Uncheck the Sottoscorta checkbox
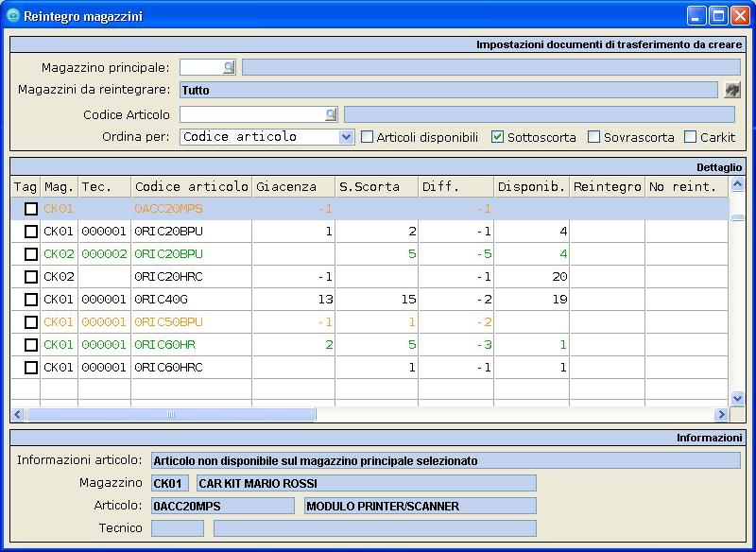The width and height of the screenshot is (756, 552). pyautogui.click(x=498, y=137)
